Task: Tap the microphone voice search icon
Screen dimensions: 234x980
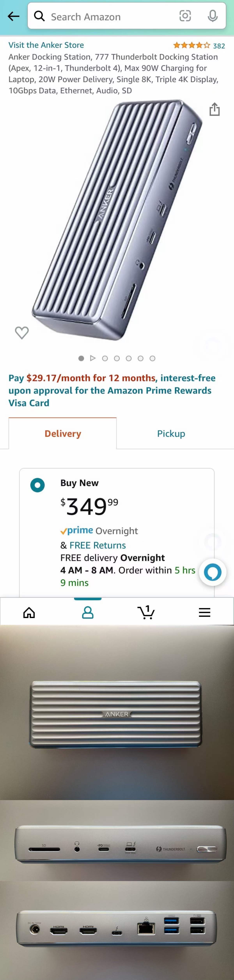Action: tap(213, 16)
